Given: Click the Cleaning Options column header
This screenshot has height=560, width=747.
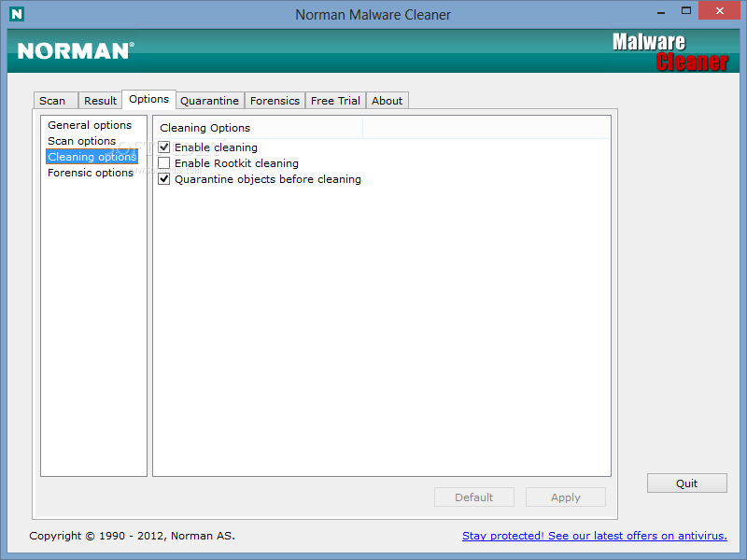Looking at the screenshot, I should pyautogui.click(x=258, y=128).
